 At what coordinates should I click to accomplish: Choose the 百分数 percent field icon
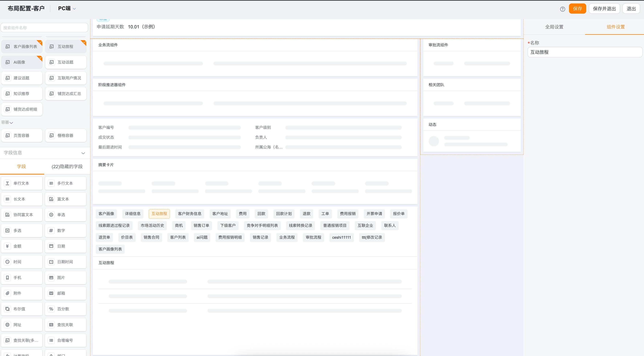[x=51, y=309]
